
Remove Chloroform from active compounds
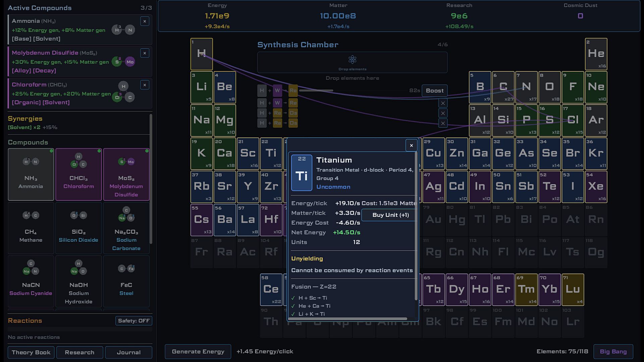coord(145,85)
